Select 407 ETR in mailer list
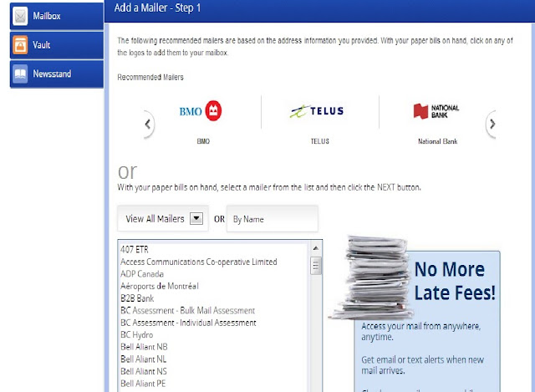535x392 pixels. click(135, 250)
